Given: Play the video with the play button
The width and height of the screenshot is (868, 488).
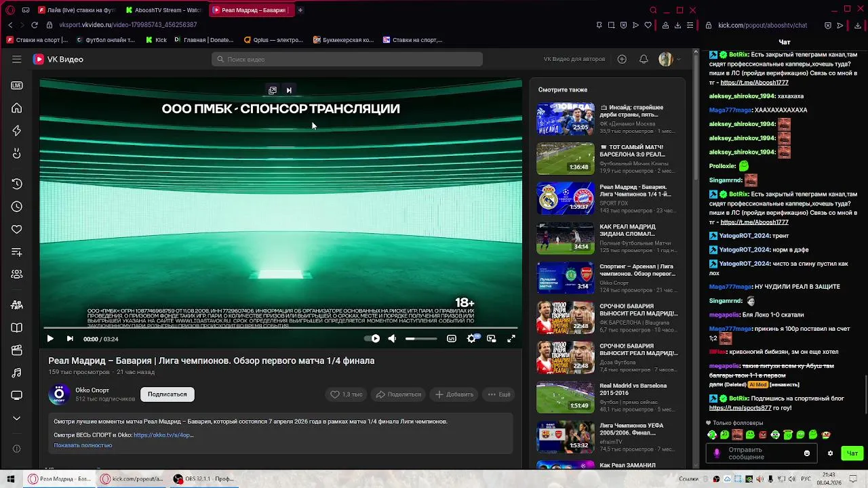Looking at the screenshot, I should [50, 338].
